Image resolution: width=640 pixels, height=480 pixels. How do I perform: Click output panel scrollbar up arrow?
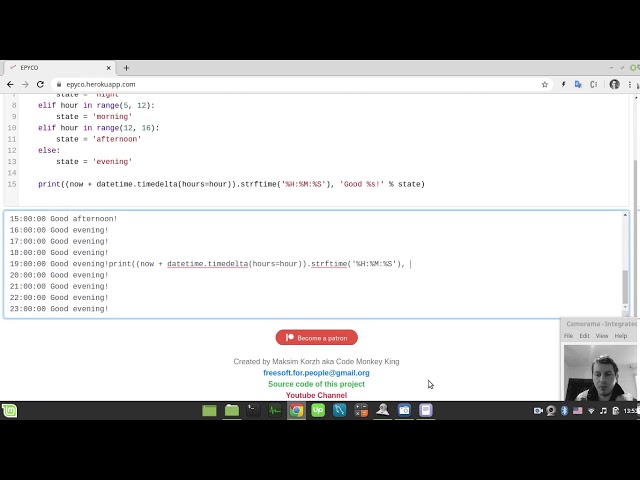click(625, 215)
